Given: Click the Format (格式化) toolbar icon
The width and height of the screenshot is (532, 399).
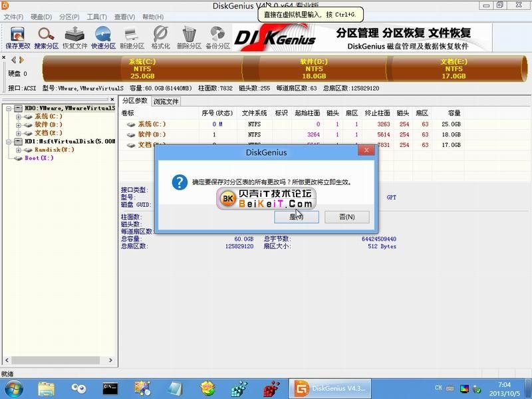Looking at the screenshot, I should coord(160,38).
